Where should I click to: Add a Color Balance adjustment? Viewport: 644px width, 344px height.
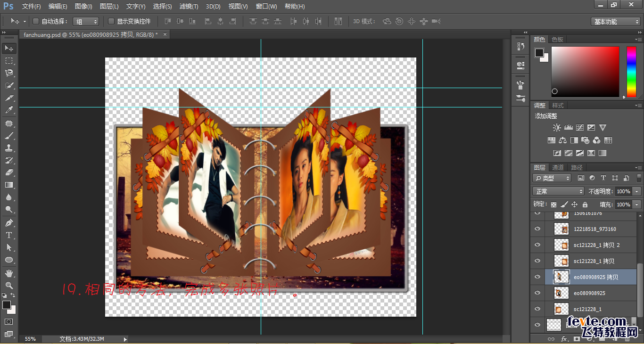pos(562,140)
